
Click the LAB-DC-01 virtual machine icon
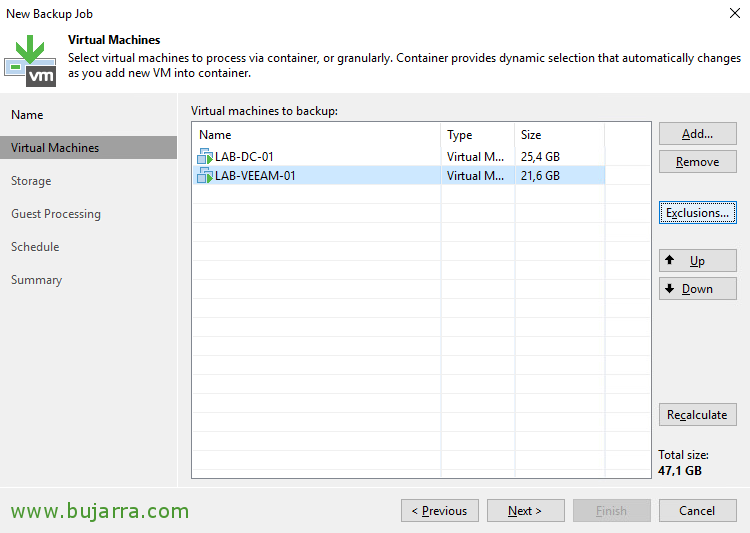point(205,156)
